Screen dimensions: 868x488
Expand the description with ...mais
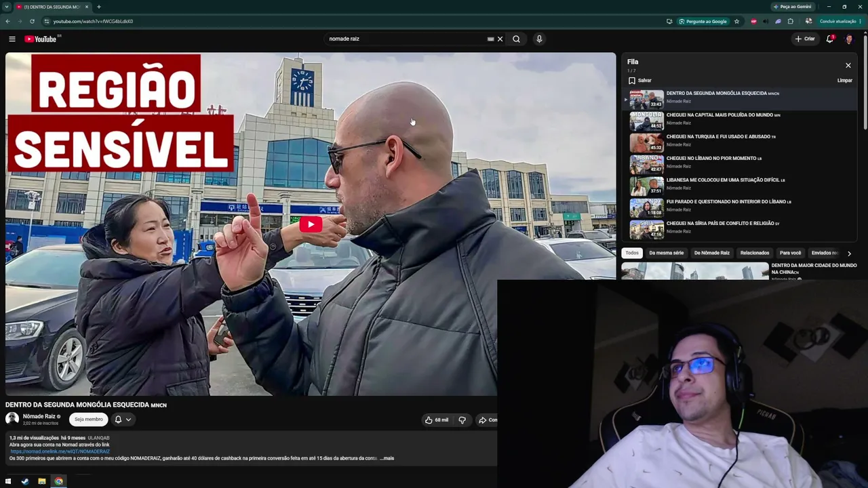pyautogui.click(x=387, y=459)
